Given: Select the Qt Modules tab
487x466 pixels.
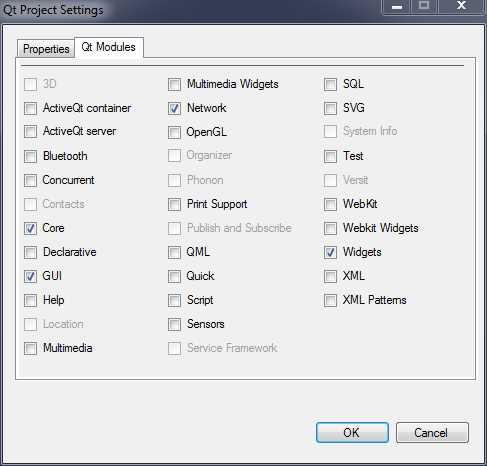Looking at the screenshot, I should 109,47.
